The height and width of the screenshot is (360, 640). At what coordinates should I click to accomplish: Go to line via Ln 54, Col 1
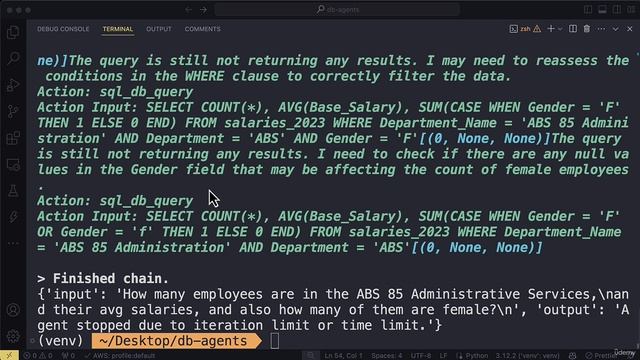pyautogui.click(x=343, y=356)
